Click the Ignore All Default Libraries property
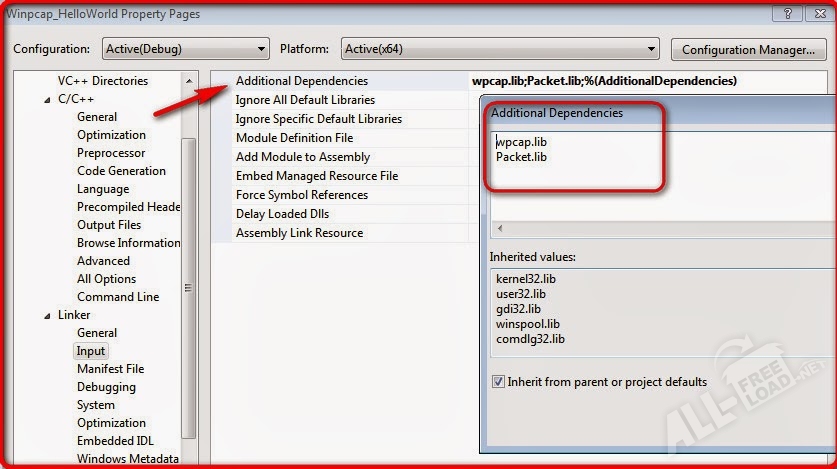This screenshot has height=469, width=837. point(305,100)
